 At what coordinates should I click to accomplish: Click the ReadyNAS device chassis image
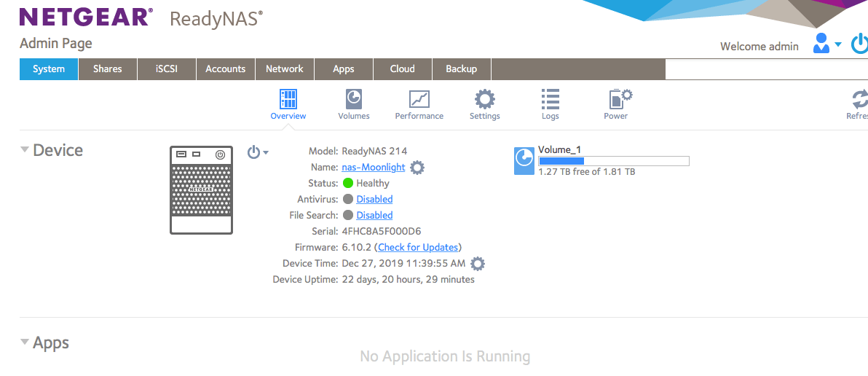(x=201, y=190)
